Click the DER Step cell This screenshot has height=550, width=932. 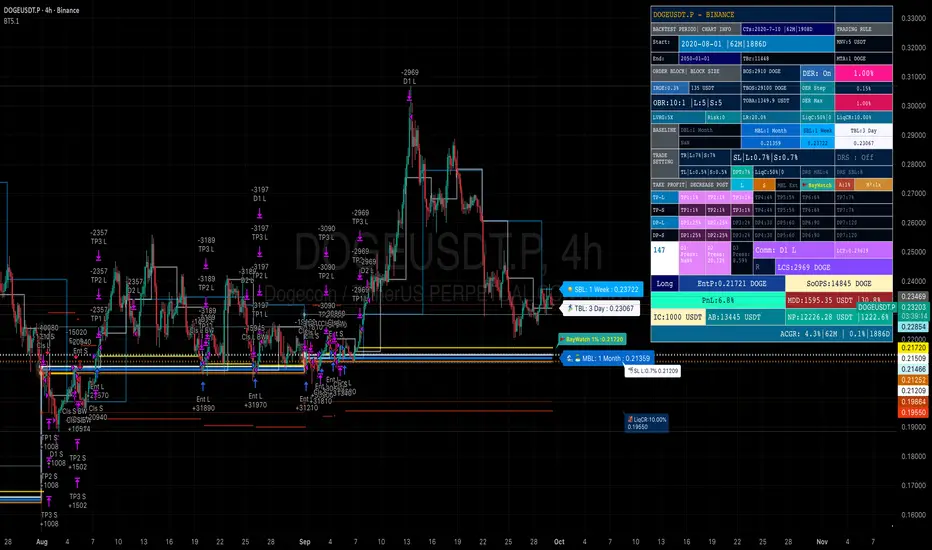click(x=817, y=88)
